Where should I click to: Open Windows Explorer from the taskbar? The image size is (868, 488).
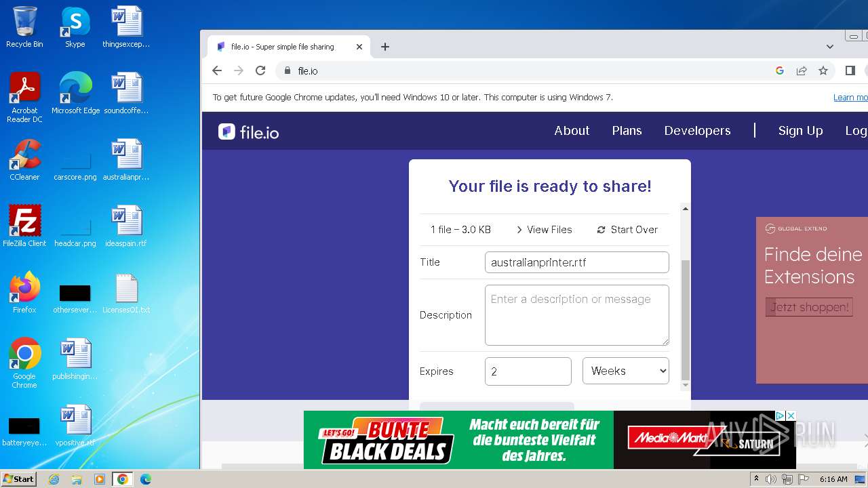pyautogui.click(x=77, y=479)
